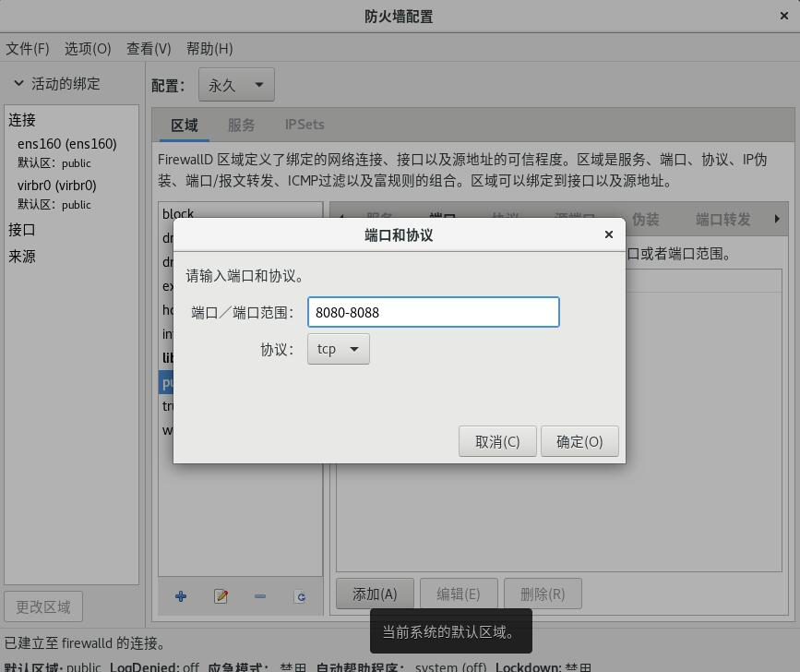Confirm with the OK button

point(579,441)
